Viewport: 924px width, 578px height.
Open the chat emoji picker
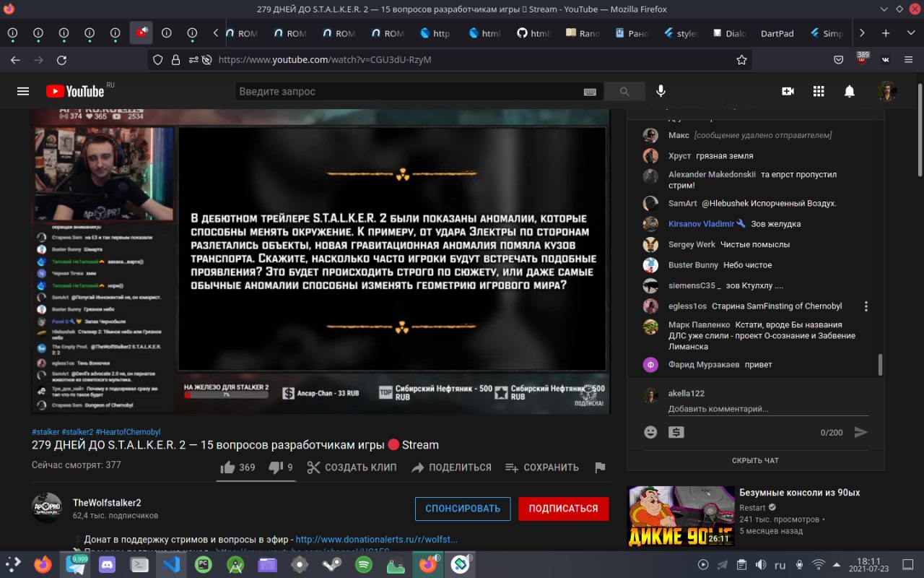click(650, 432)
